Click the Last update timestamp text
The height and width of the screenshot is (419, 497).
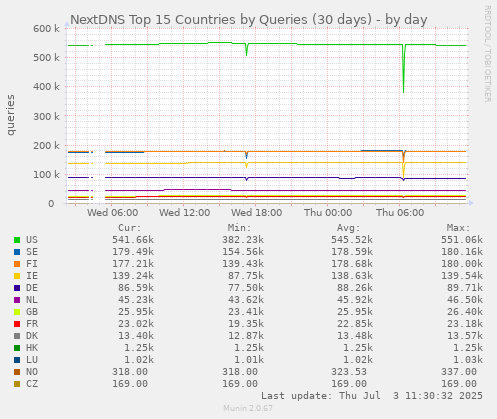[372, 396]
